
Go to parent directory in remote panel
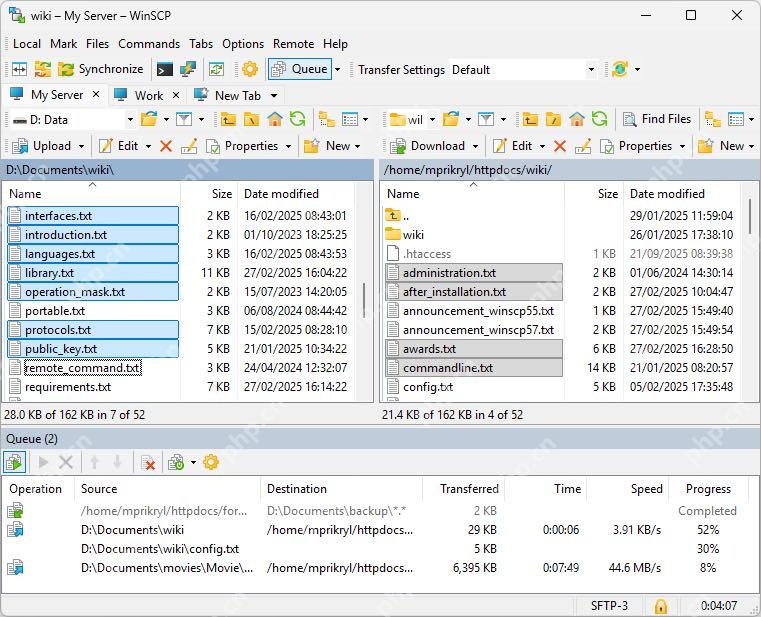coord(530,119)
